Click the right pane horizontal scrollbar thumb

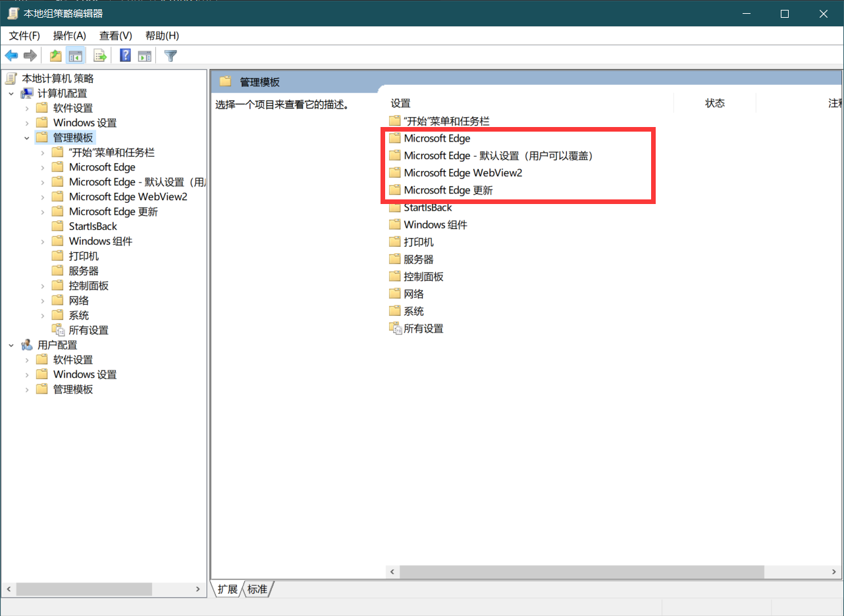click(581, 572)
